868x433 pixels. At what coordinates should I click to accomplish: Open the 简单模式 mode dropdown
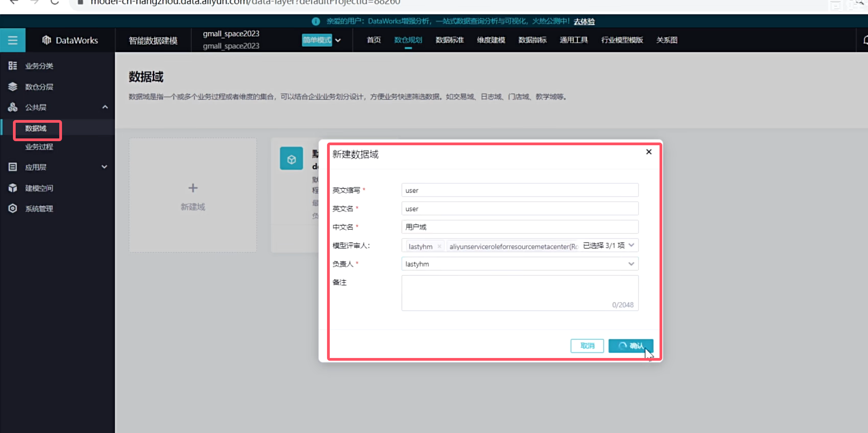[338, 40]
